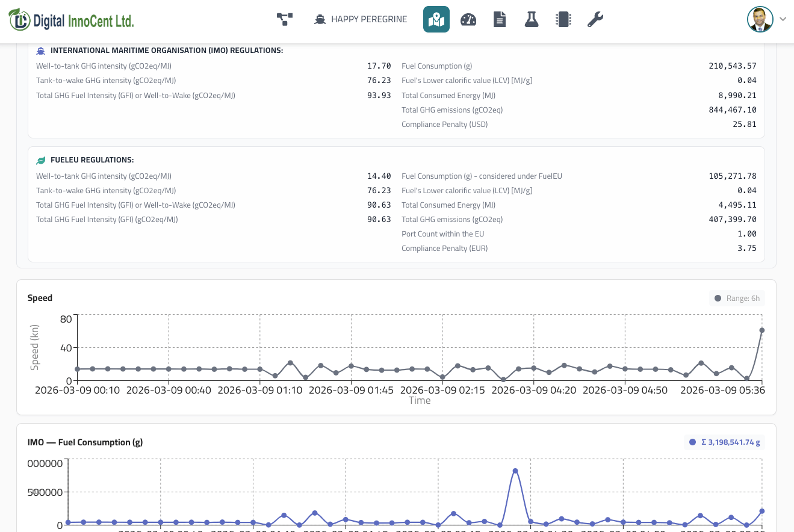Open the document report icon
This screenshot has height=532, width=794.
pos(500,19)
